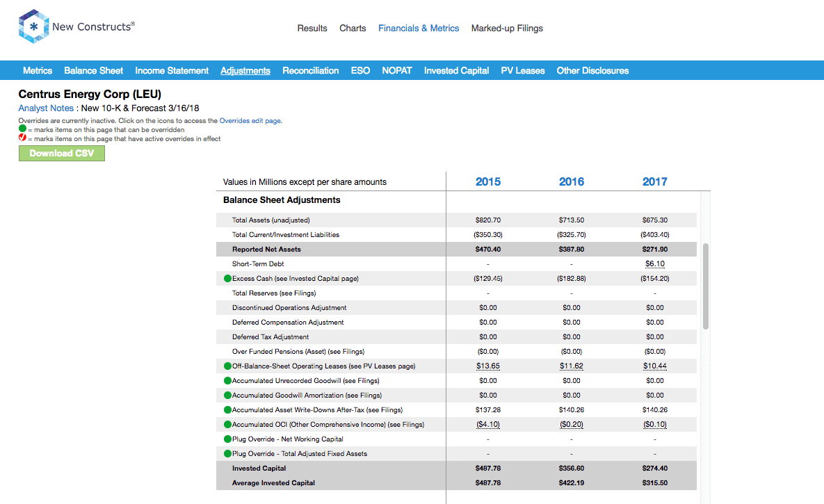This screenshot has width=824, height=504.
Task: Click the $6.10 Short-Term Debt value
Action: click(x=655, y=264)
